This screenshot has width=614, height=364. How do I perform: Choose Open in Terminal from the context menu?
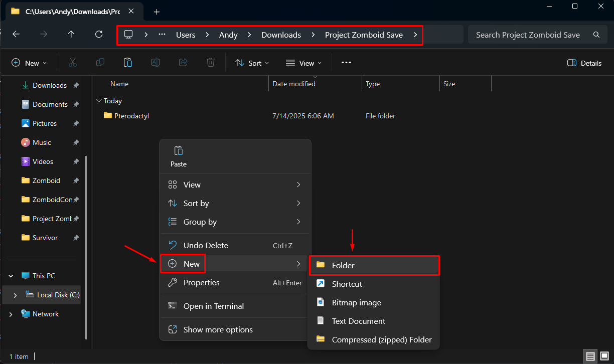(213, 306)
